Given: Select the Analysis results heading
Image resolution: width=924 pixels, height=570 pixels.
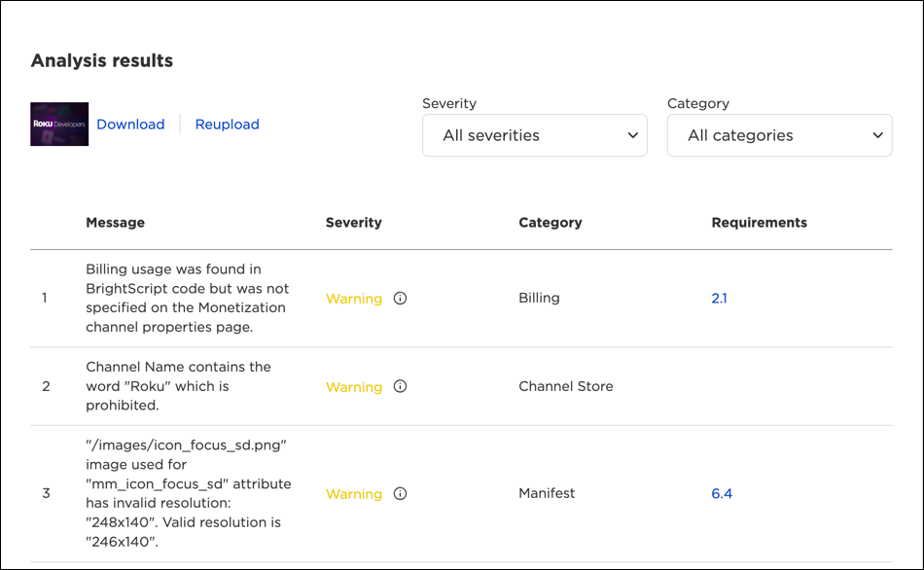Looking at the screenshot, I should click(101, 60).
